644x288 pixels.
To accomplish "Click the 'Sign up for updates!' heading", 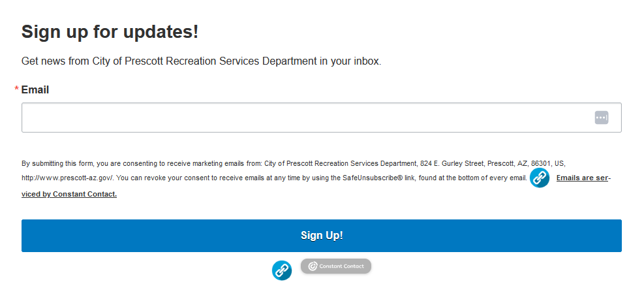I will [x=110, y=31].
